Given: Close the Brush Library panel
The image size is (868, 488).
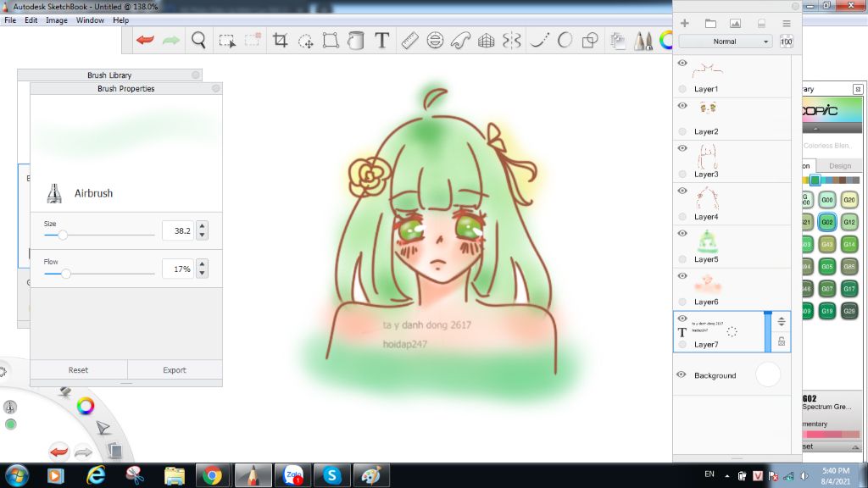Looking at the screenshot, I should 196,75.
